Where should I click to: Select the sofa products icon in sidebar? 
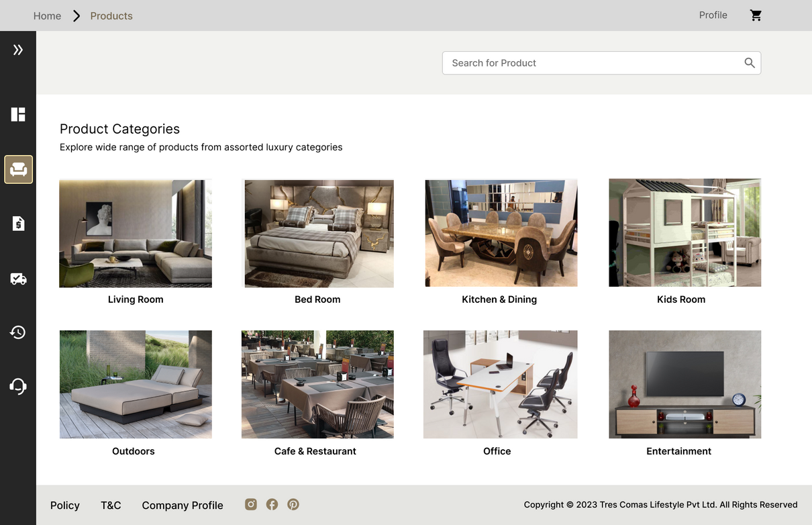pyautogui.click(x=18, y=170)
